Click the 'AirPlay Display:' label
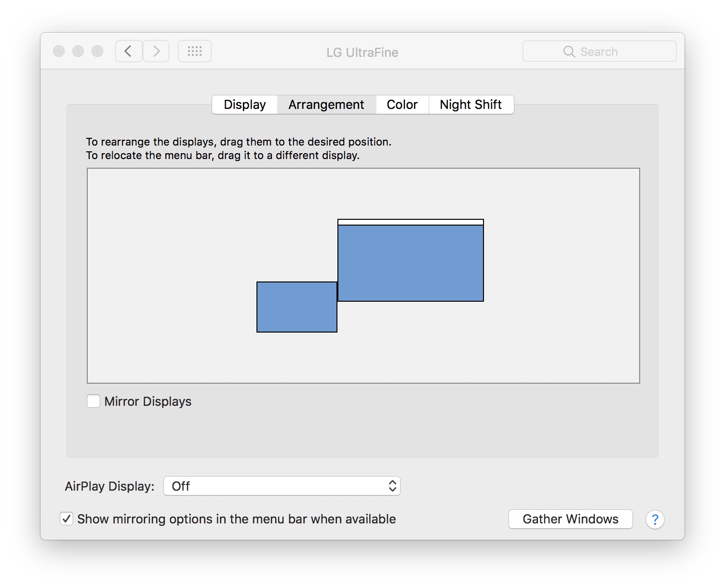This screenshot has width=725, height=588. click(109, 486)
